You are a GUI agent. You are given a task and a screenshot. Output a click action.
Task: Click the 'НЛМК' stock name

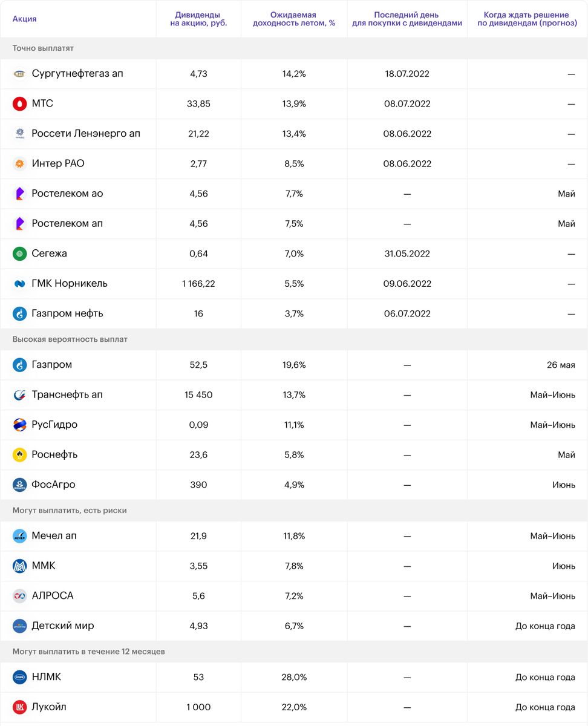coord(47,677)
